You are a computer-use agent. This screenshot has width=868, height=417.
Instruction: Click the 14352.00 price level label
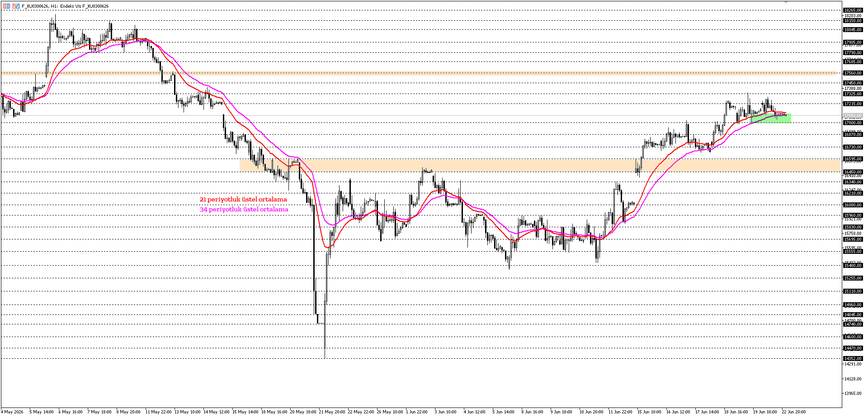tap(853, 359)
